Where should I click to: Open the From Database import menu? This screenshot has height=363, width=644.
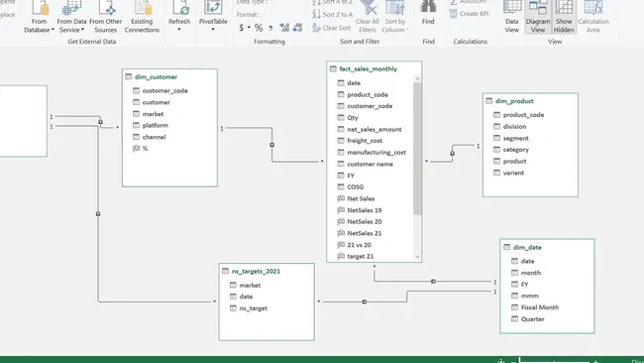[39, 17]
